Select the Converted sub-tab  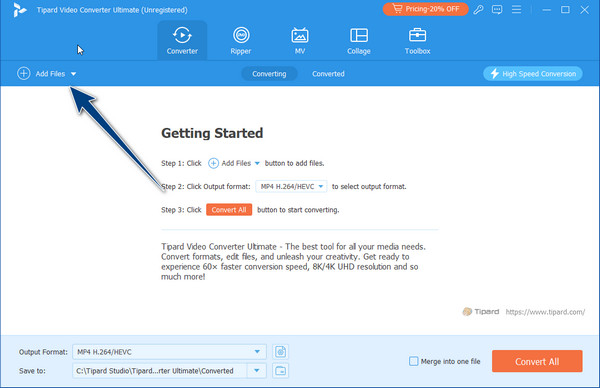(328, 74)
